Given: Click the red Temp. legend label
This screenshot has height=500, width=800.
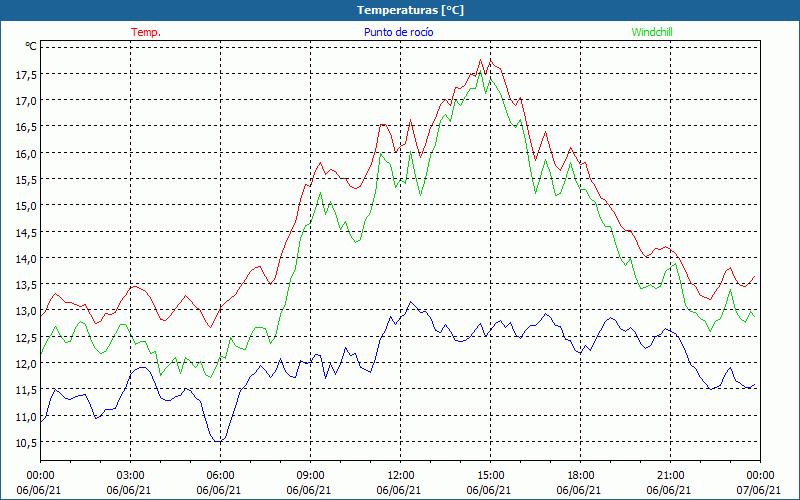Looking at the screenshot, I should coord(146,32).
